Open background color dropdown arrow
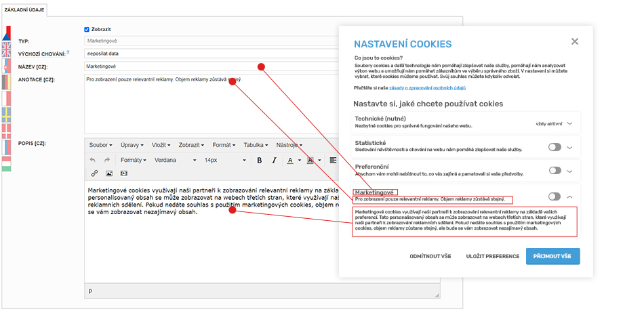The image size is (644, 313). pyautogui.click(x=319, y=160)
